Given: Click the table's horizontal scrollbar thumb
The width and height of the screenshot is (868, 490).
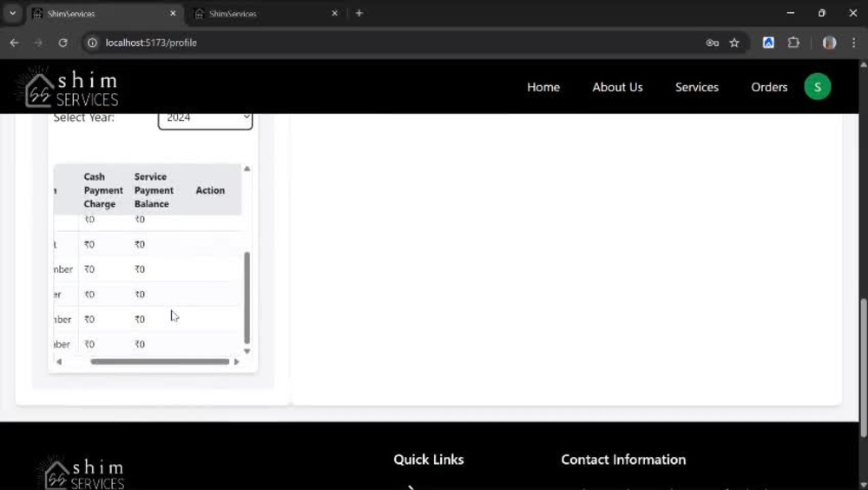Looking at the screenshot, I should 160,361.
